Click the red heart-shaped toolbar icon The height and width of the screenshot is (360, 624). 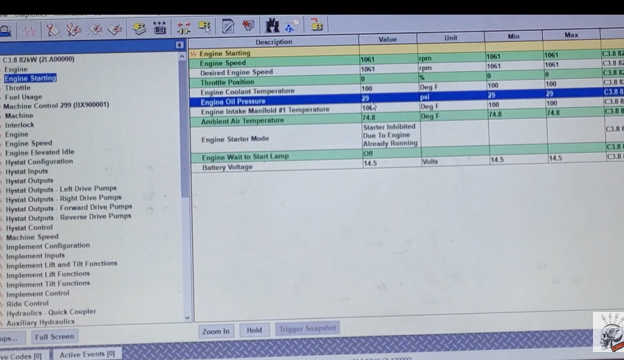(x=248, y=26)
